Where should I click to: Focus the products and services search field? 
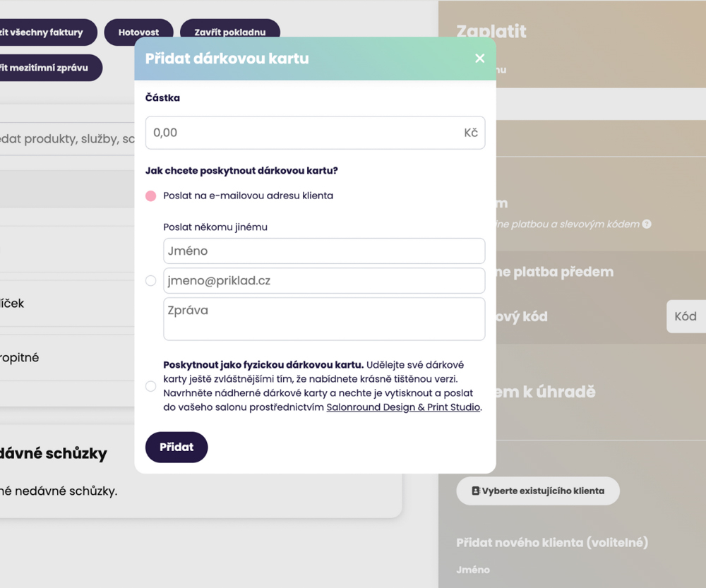click(67, 140)
